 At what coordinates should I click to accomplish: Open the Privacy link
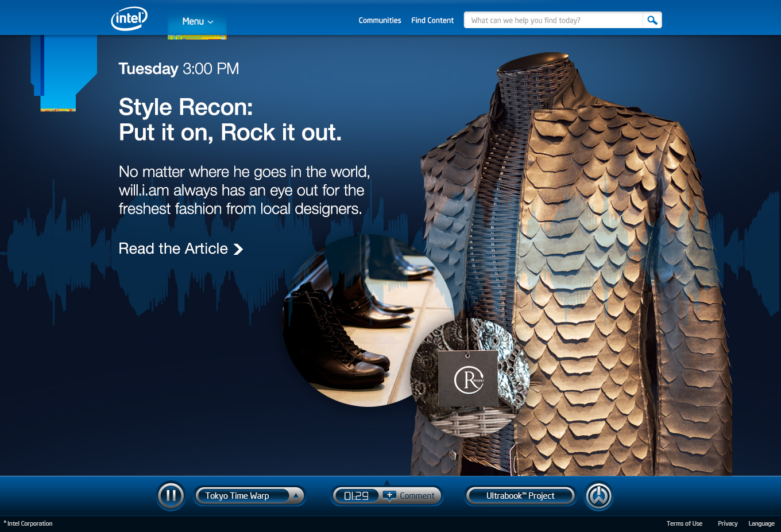(728, 523)
